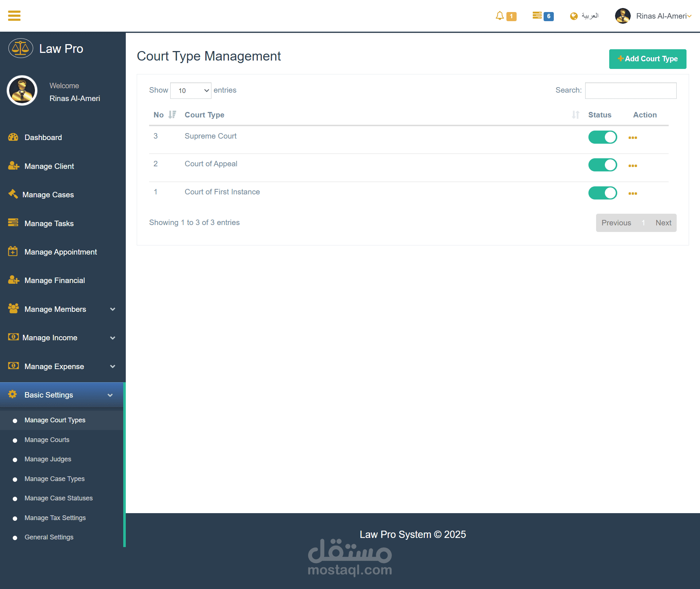Click the Add Court Type button
700x589 pixels.
(647, 59)
